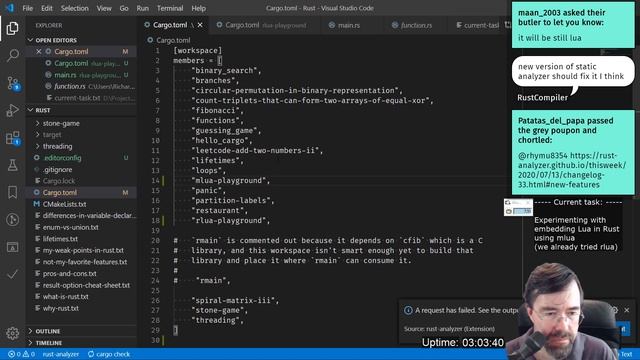This screenshot has width=640, height=360.
Task: Expand the stone-game folder
Action: 61,123
